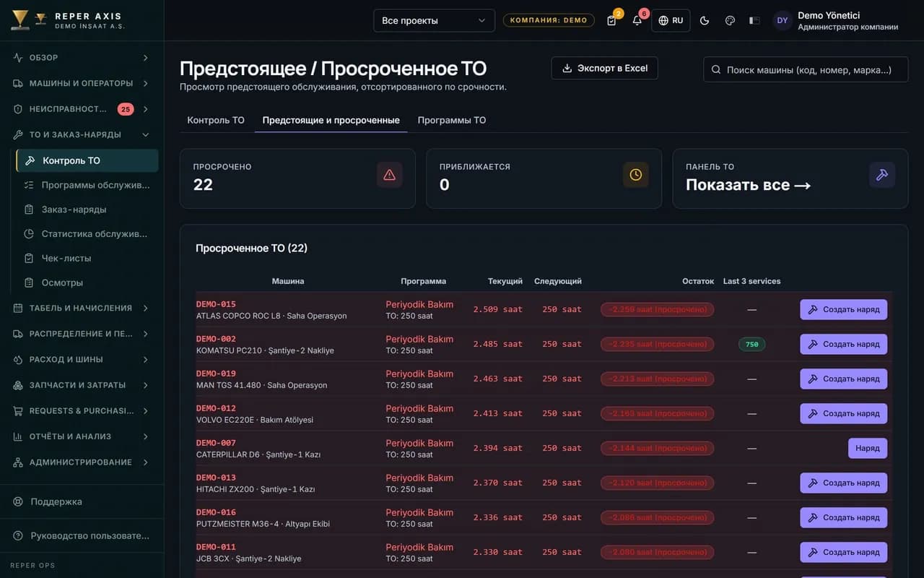Click the Администрирование sidebar icon
924x578 pixels.
coord(18,462)
